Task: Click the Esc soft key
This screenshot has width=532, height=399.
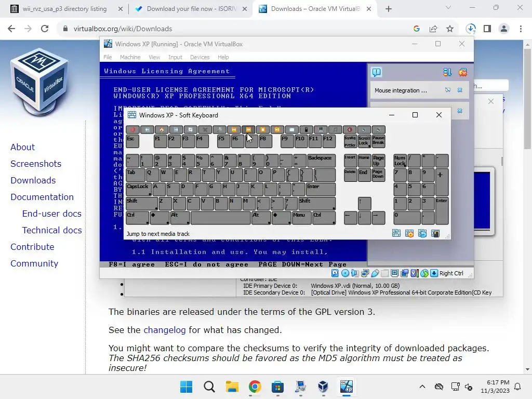Action: point(132,141)
